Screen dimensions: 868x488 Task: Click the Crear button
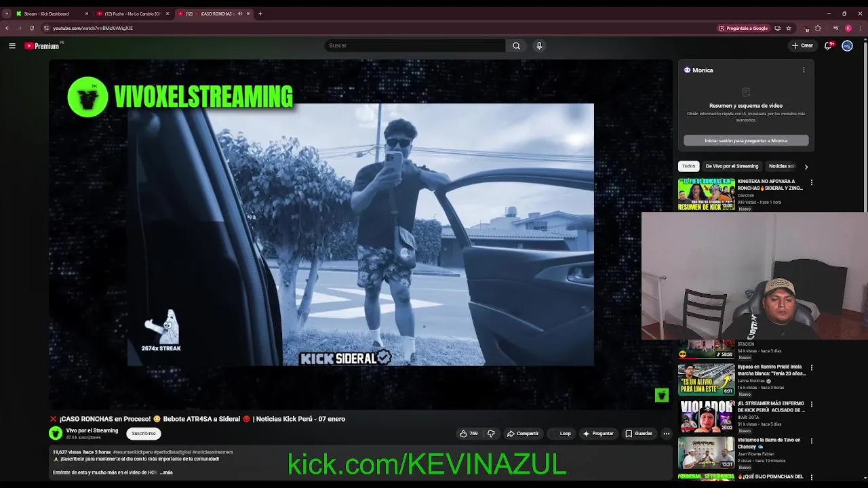pos(802,45)
